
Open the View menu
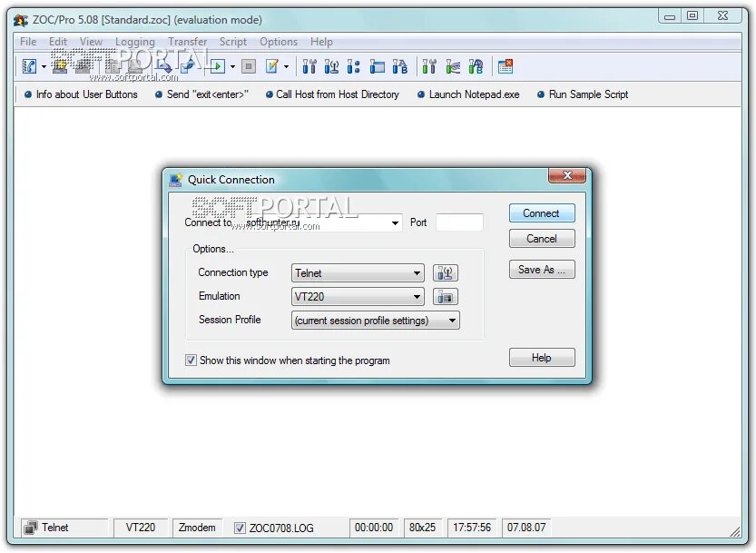tap(91, 42)
